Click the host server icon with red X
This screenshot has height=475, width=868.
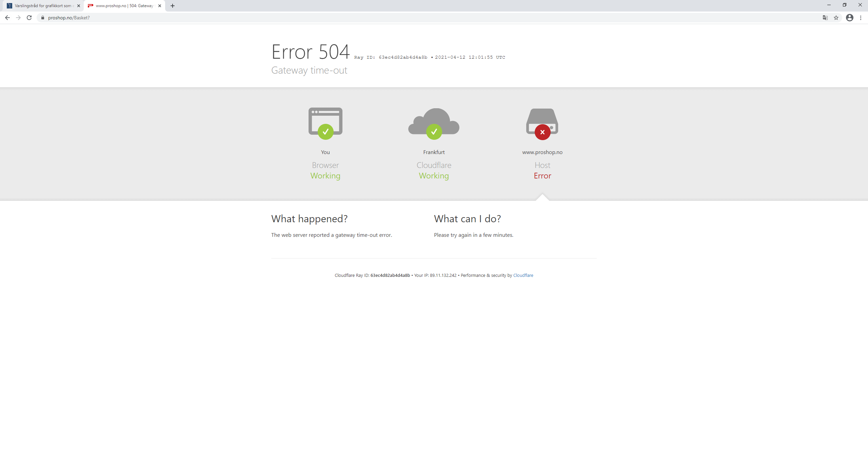[x=542, y=124]
